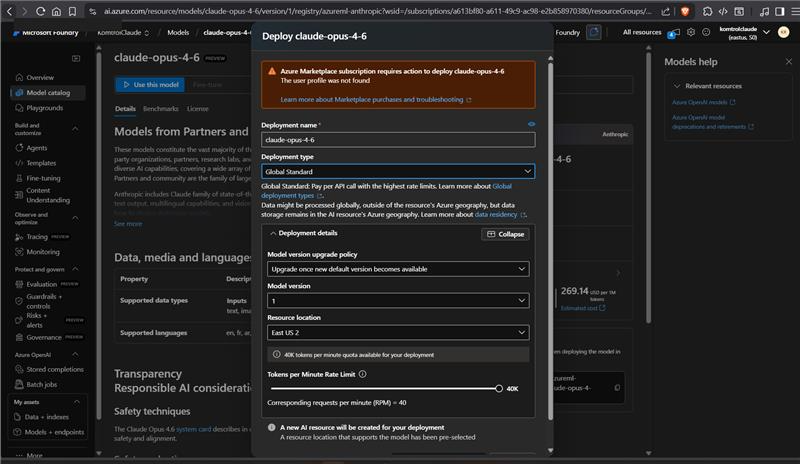This screenshot has width=800, height=464.
Task: Open Marketplace purchases troubleshooting link
Action: 376,100
